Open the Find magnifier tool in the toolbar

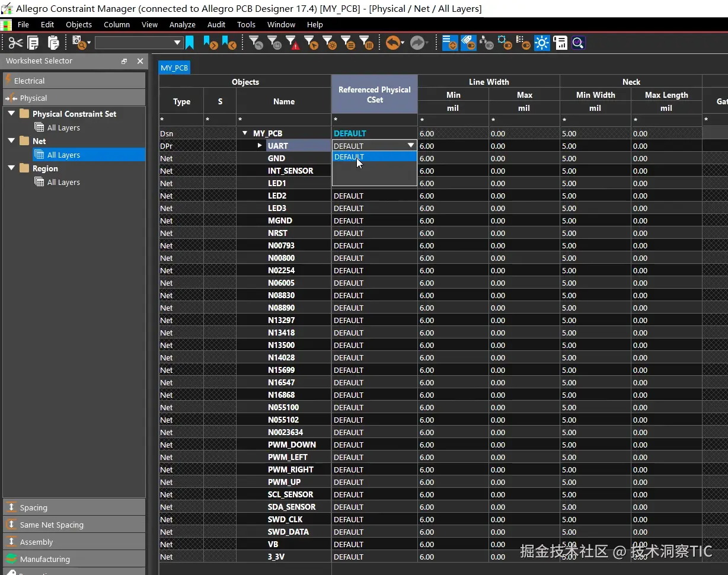[x=78, y=43]
